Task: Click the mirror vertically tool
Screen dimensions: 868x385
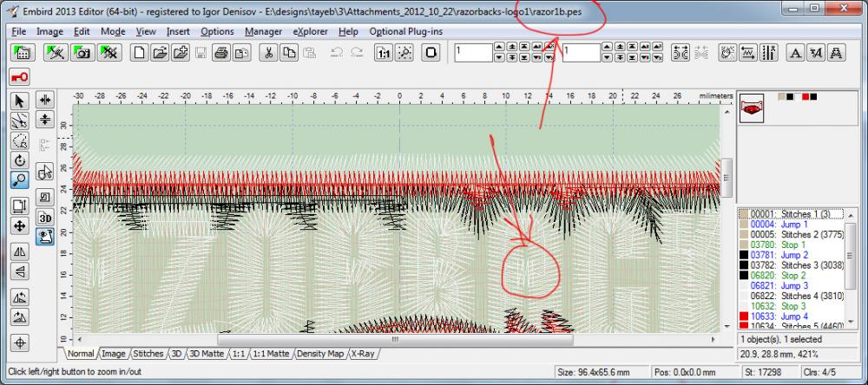Action: [x=20, y=271]
